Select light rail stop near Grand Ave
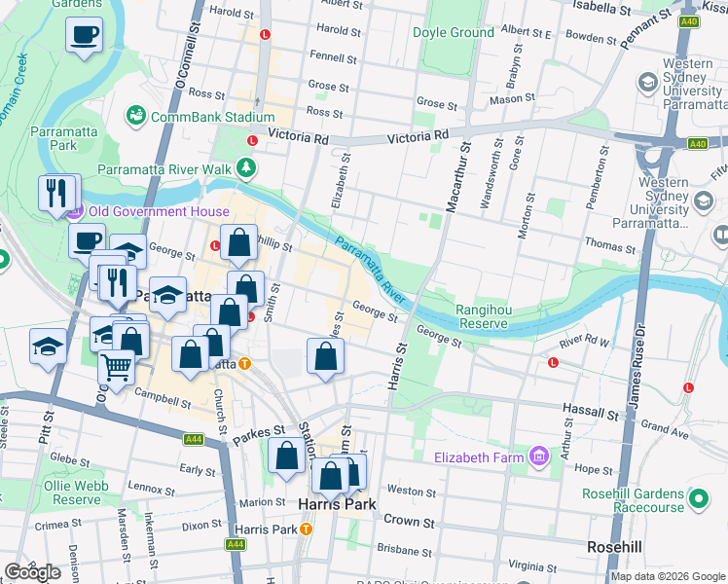 pos(688,387)
